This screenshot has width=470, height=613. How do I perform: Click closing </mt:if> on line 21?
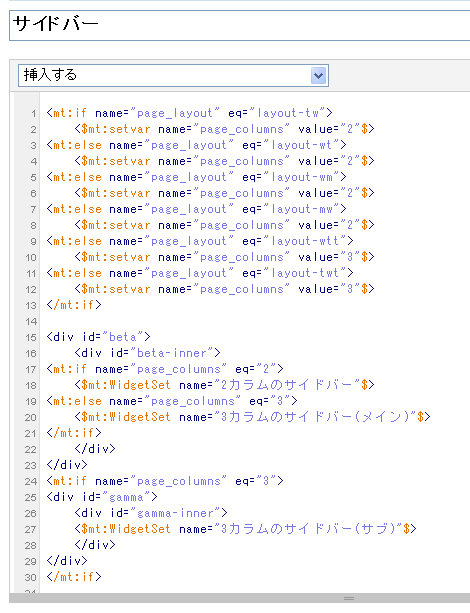pyautogui.click(x=74, y=433)
